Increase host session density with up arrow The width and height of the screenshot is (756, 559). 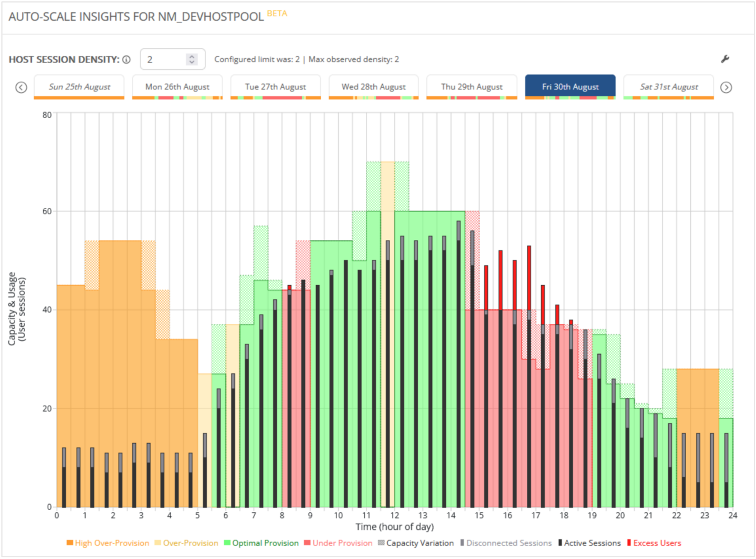pos(192,56)
